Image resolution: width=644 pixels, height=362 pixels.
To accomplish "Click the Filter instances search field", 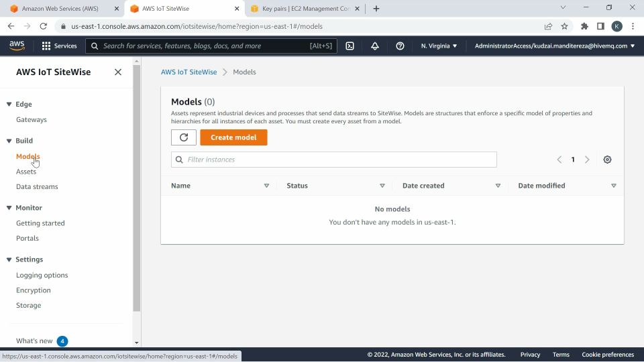I will point(334,160).
